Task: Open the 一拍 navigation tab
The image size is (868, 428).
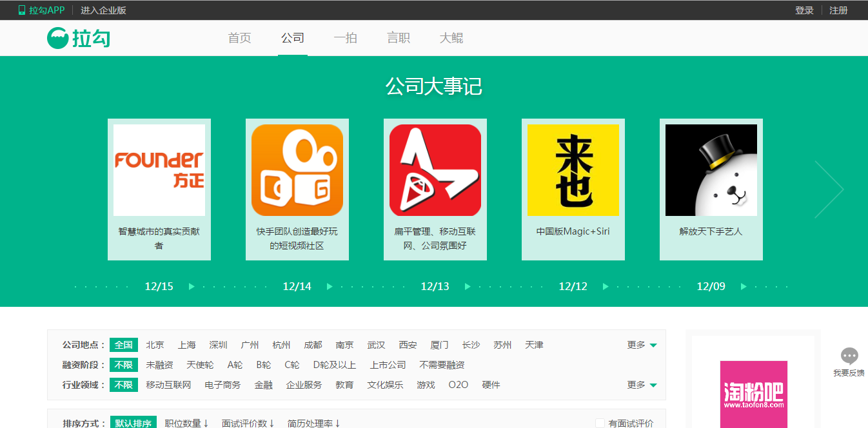Action: click(x=346, y=38)
